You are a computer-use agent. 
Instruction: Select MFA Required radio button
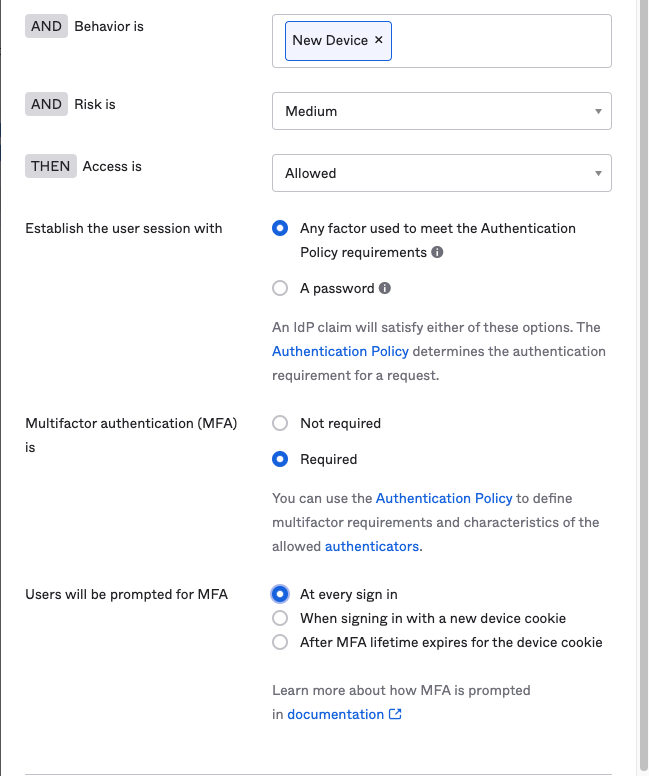coord(280,459)
